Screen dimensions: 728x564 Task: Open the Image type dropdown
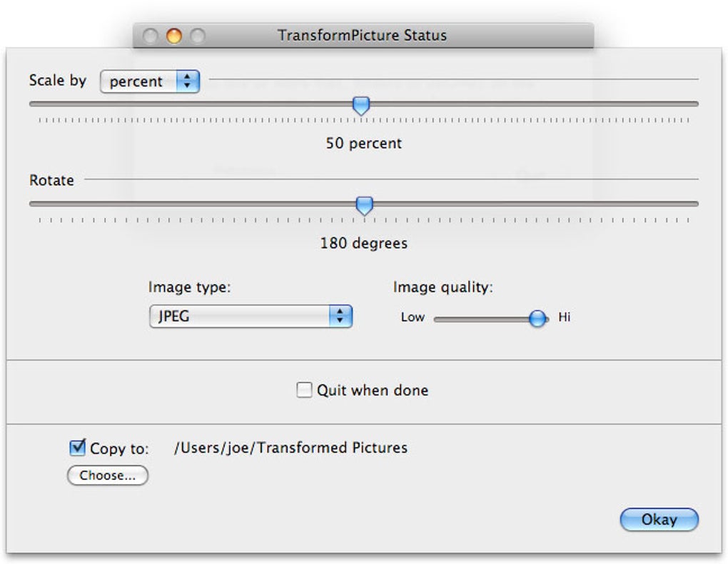(x=250, y=316)
